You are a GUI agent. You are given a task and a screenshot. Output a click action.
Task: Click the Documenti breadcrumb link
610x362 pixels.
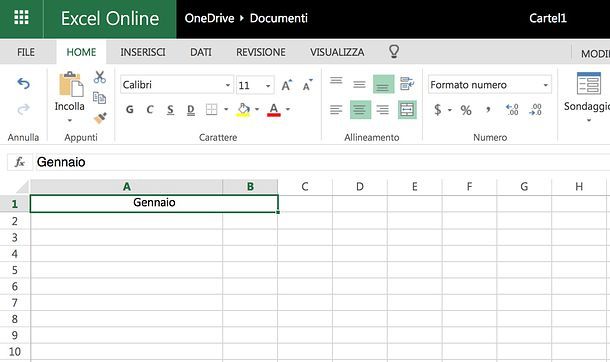click(279, 18)
